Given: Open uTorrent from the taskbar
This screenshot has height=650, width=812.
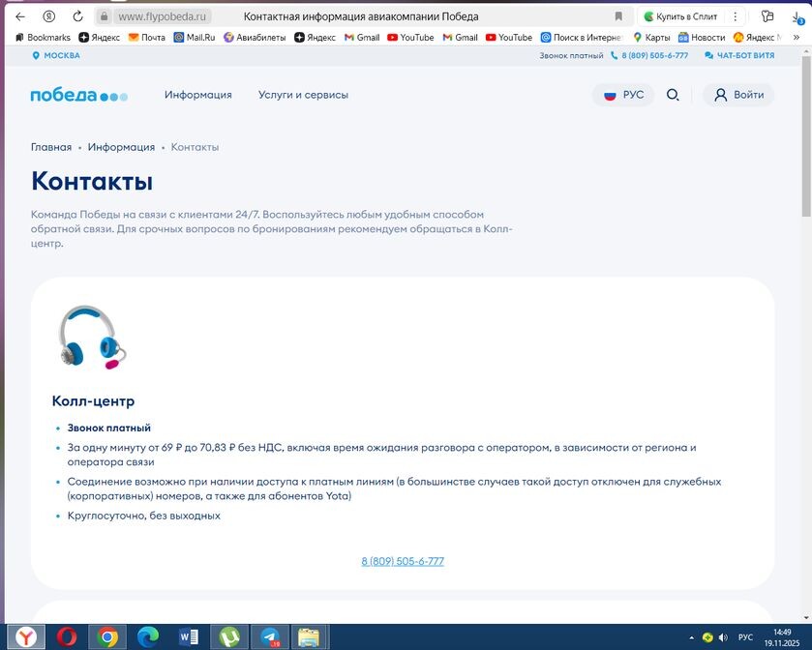Looking at the screenshot, I should (229, 637).
